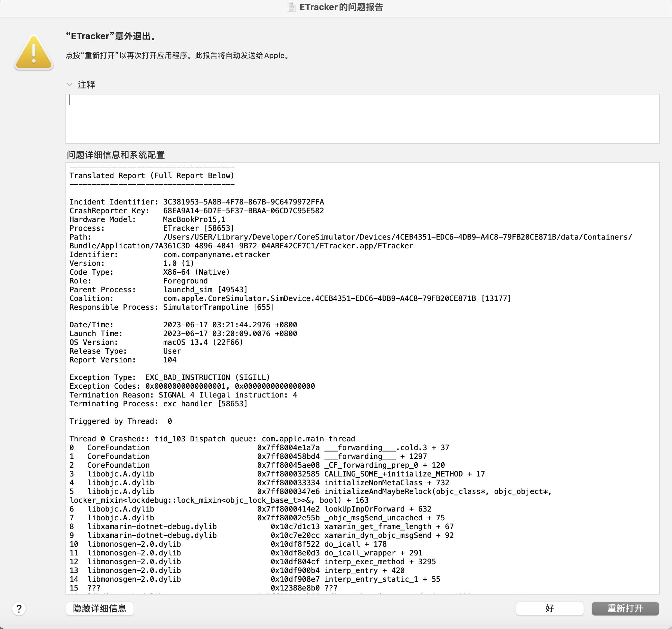Click the Exception Type EXC_BAD_INSTRUCTION line
672x629 pixels.
(169, 377)
